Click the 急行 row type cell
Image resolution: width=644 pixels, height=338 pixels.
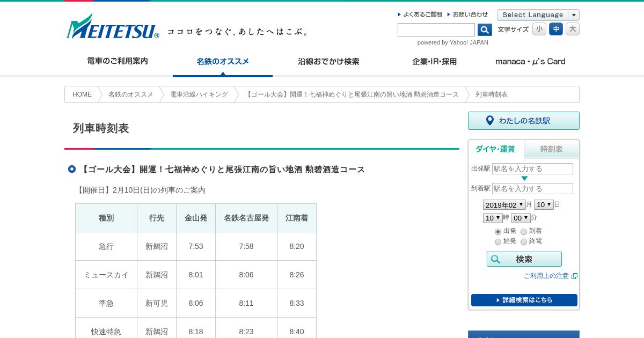tap(106, 246)
